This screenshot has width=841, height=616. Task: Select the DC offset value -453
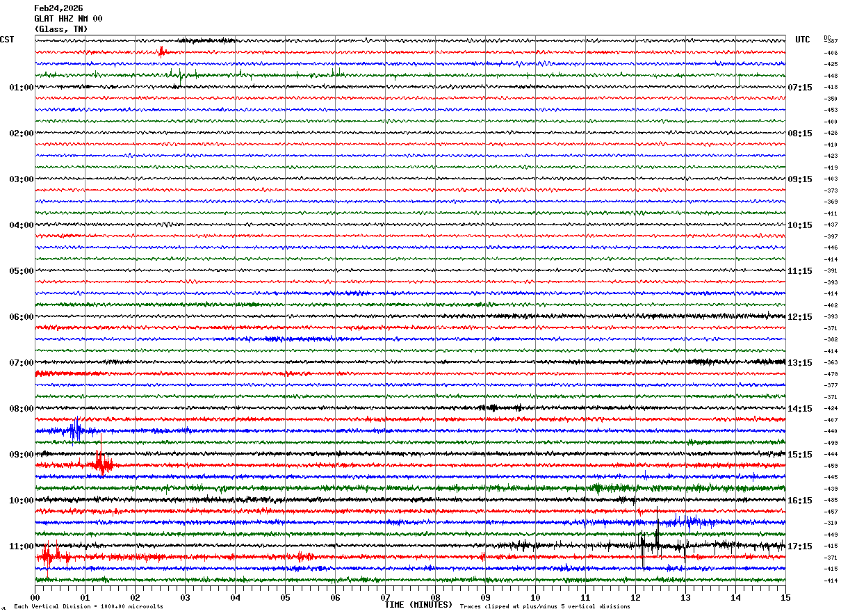tap(831, 111)
